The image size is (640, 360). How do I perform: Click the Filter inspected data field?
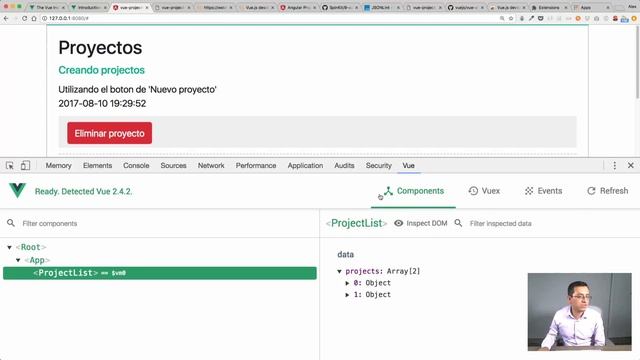tap(551, 223)
